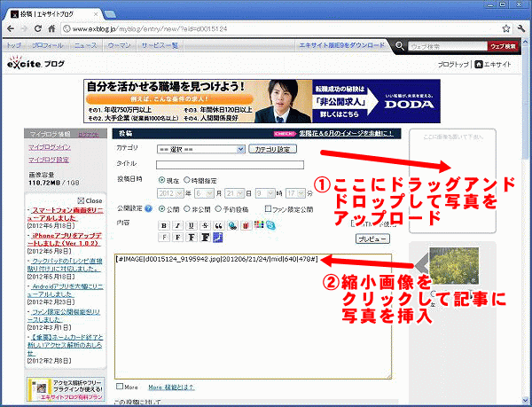
Task: Click the red ウェブ検索 button
Action: [x=503, y=46]
